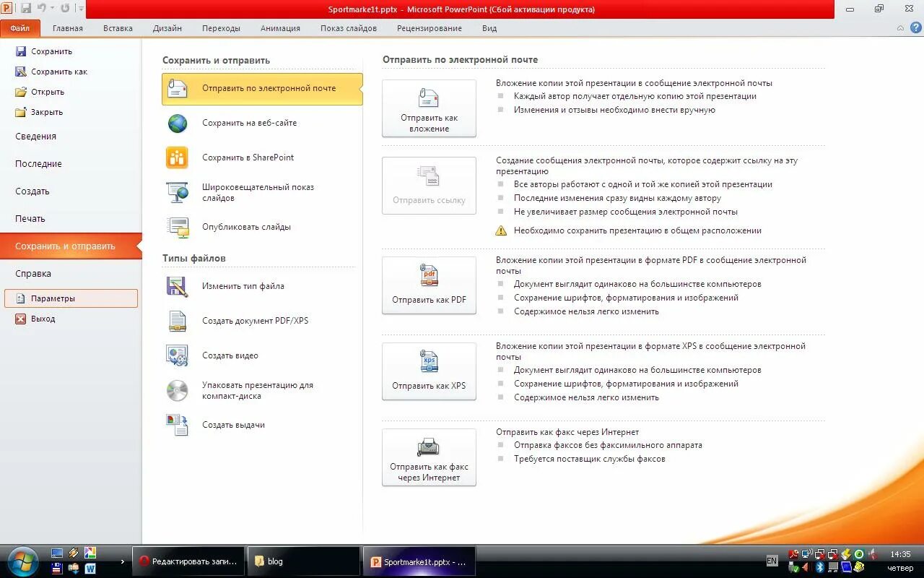Open the Последние backstage section
This screenshot has height=578, width=924.
click(38, 164)
